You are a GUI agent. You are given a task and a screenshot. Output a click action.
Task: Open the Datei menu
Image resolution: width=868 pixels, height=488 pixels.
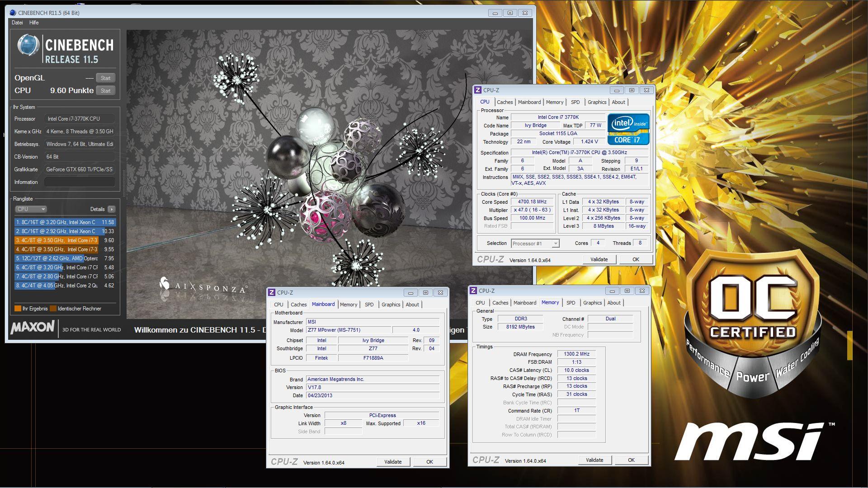point(17,23)
